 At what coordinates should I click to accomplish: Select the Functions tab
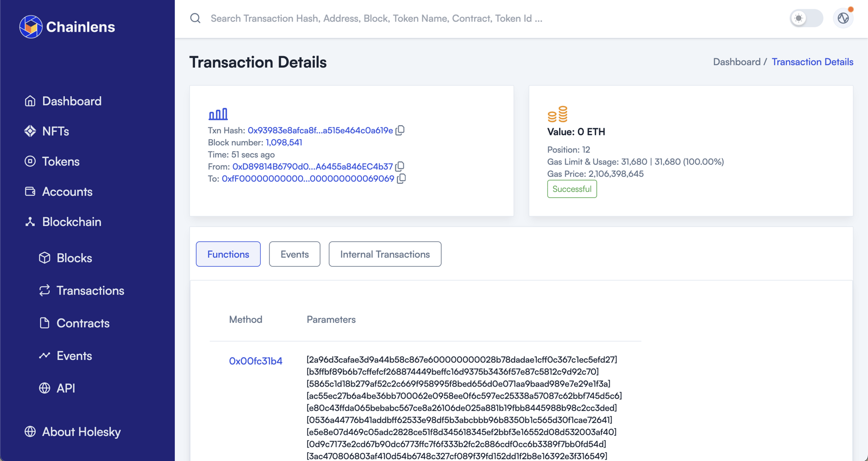[x=228, y=254]
